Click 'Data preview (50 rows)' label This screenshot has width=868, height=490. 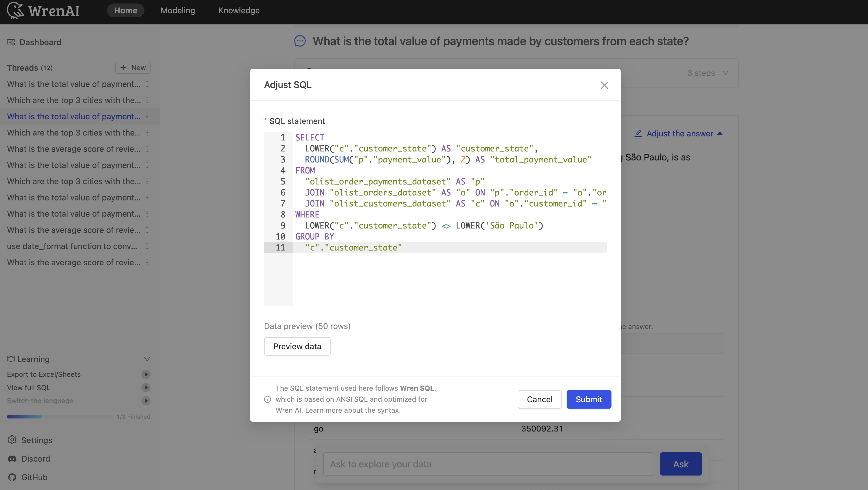click(x=307, y=326)
